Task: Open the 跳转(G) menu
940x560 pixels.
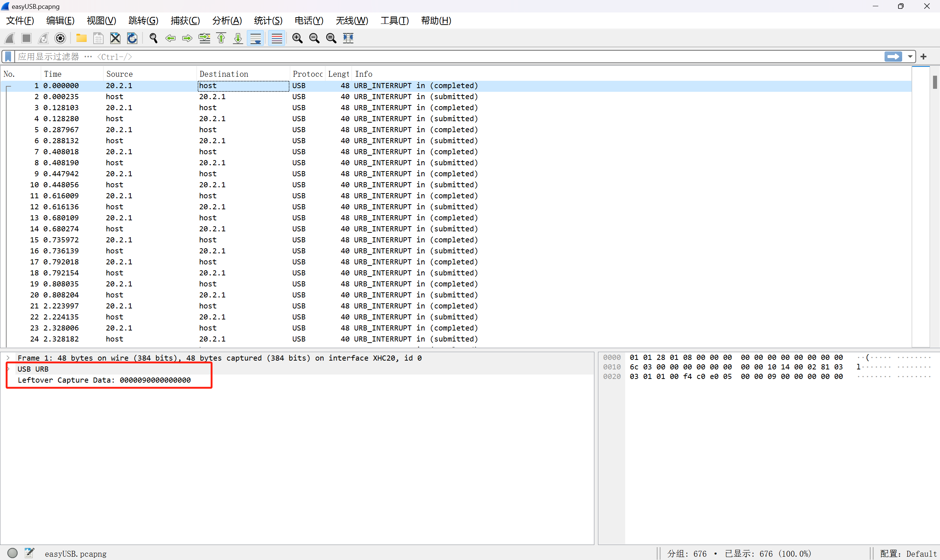Action: tap(143, 21)
